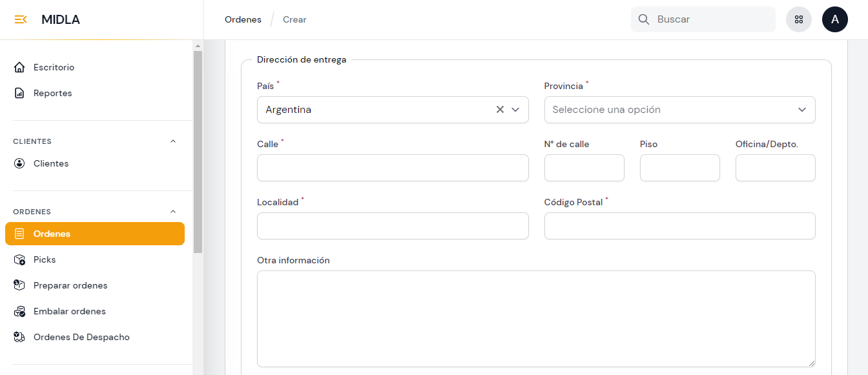The height and width of the screenshot is (375, 868).
Task: Open Reportes from the sidebar
Action: click(x=52, y=93)
